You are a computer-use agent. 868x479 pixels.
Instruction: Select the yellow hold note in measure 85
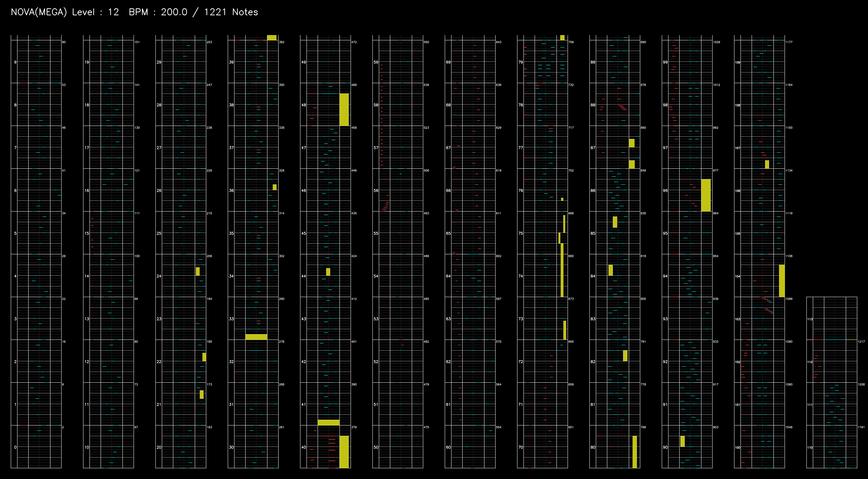tap(615, 222)
